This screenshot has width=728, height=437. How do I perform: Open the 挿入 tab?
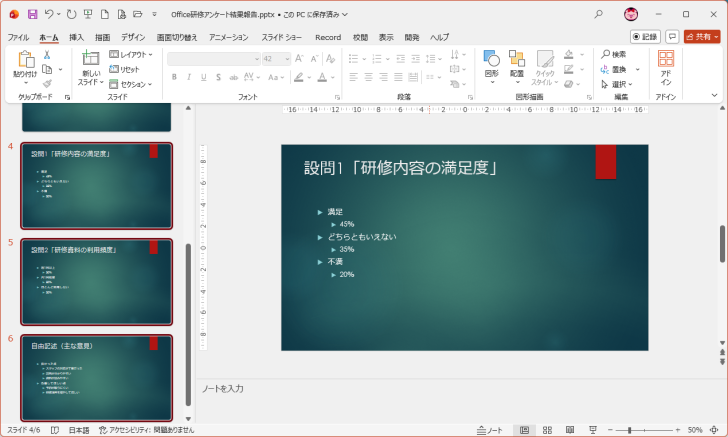click(x=76, y=37)
